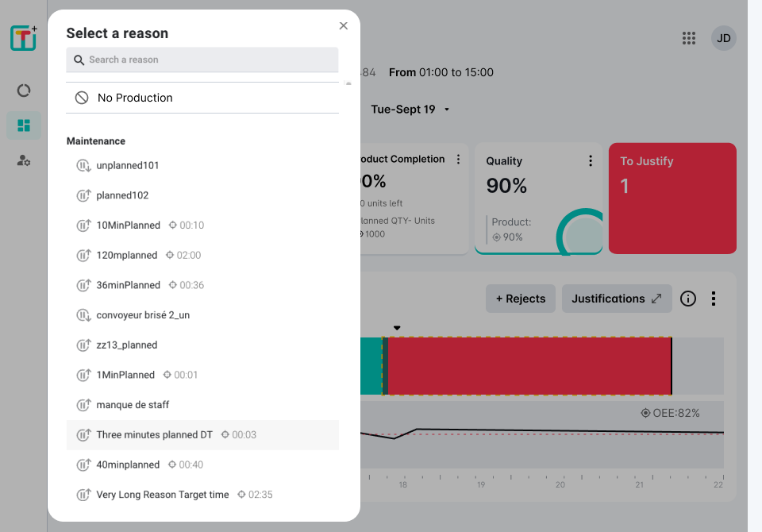Open the dashboard icon in sidebar
The height and width of the screenshot is (532, 762).
click(x=24, y=125)
